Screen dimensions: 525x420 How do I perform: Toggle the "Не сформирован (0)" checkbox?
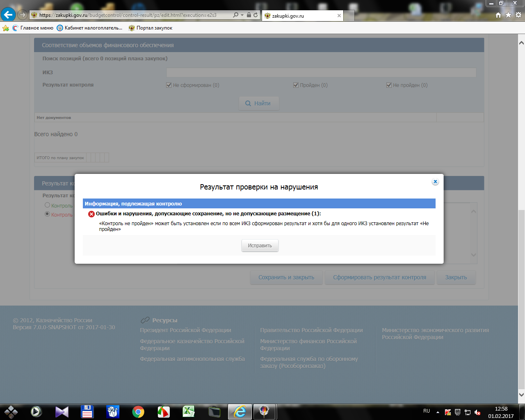pos(169,85)
